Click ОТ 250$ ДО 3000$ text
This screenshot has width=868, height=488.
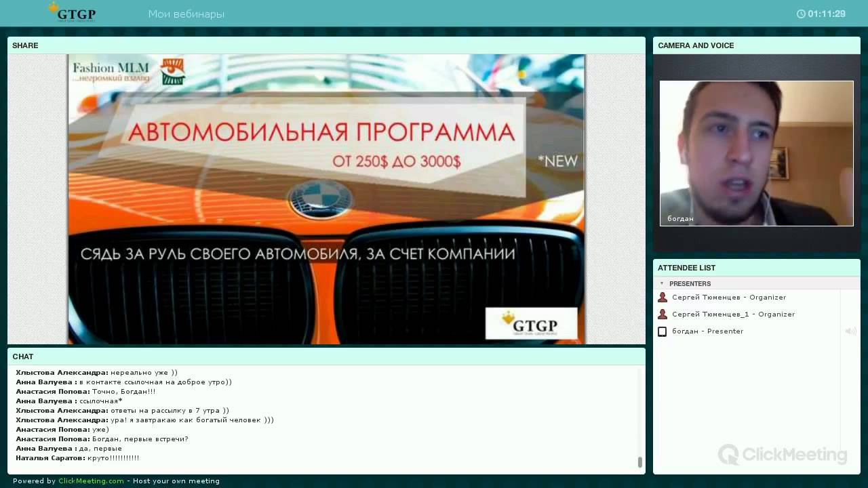396,161
